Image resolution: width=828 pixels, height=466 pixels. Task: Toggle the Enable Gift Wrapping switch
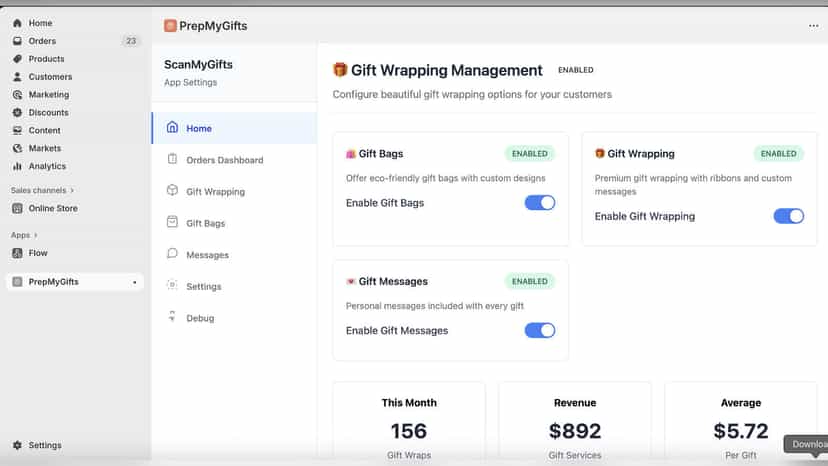click(x=788, y=216)
